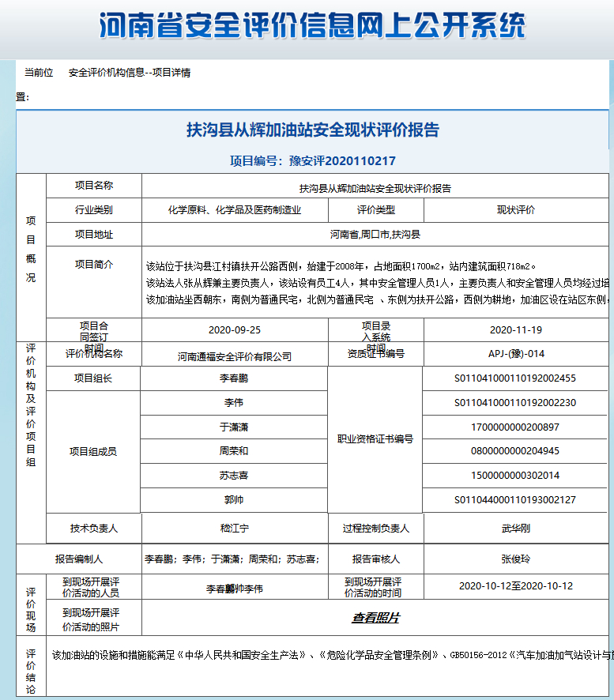The image size is (614, 700).
Task: Click team member 苏志喜
Action: (234, 476)
